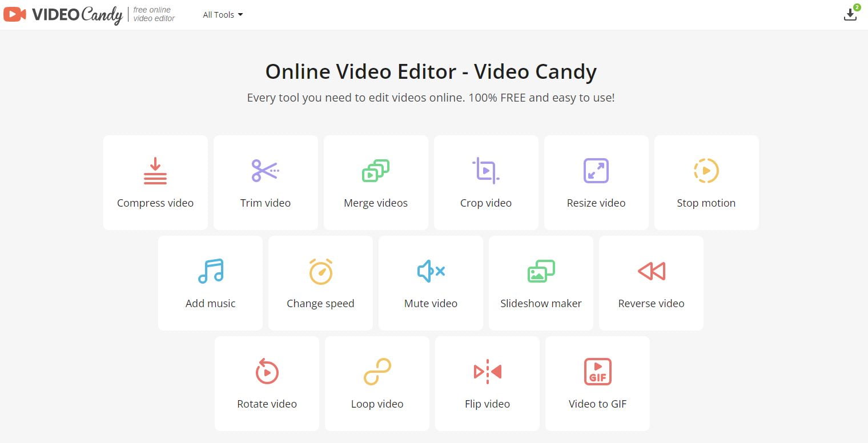Click the Resize video arrows icon
868x443 pixels.
click(x=596, y=171)
